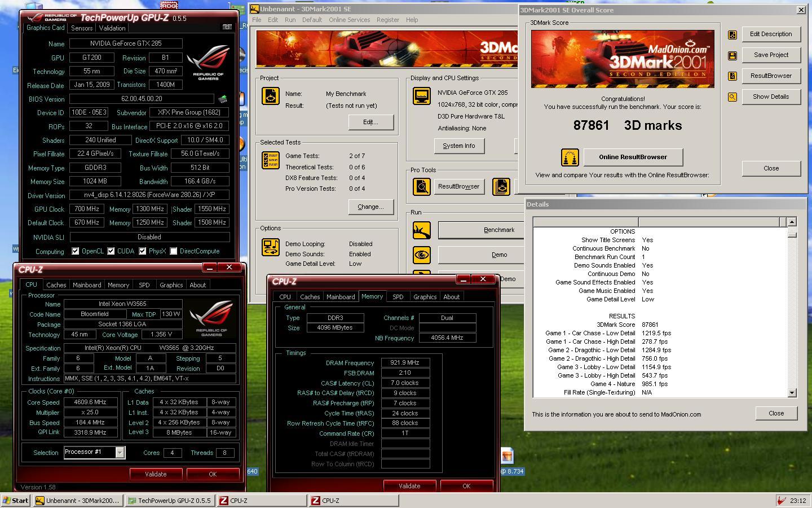Viewport: 812px width, 508px height.
Task: Click the taskbar clock showing 23:12
Action: pos(798,501)
